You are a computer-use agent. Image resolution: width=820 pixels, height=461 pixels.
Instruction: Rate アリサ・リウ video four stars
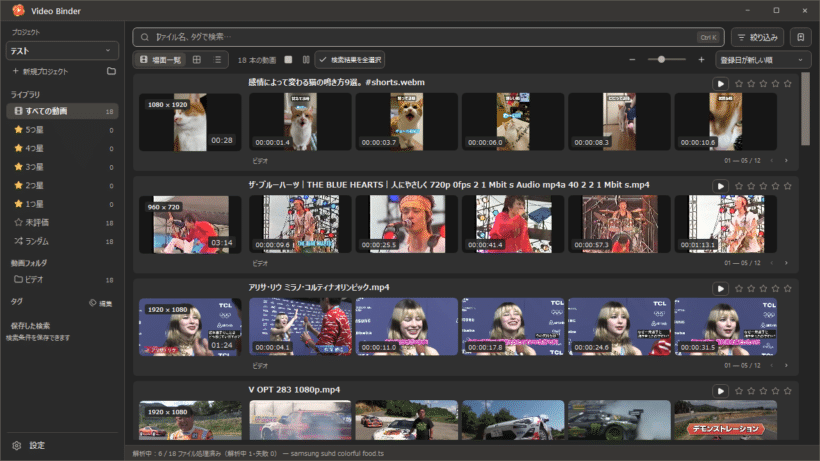776,289
